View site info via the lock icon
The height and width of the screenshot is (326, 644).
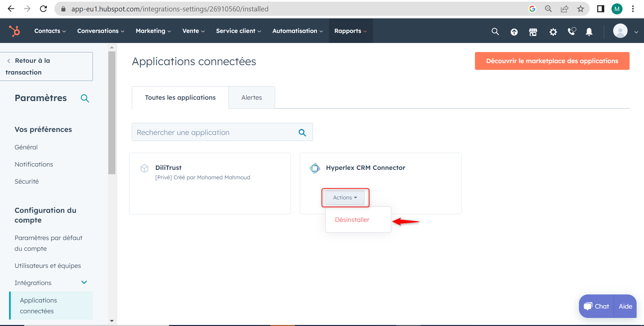point(63,9)
